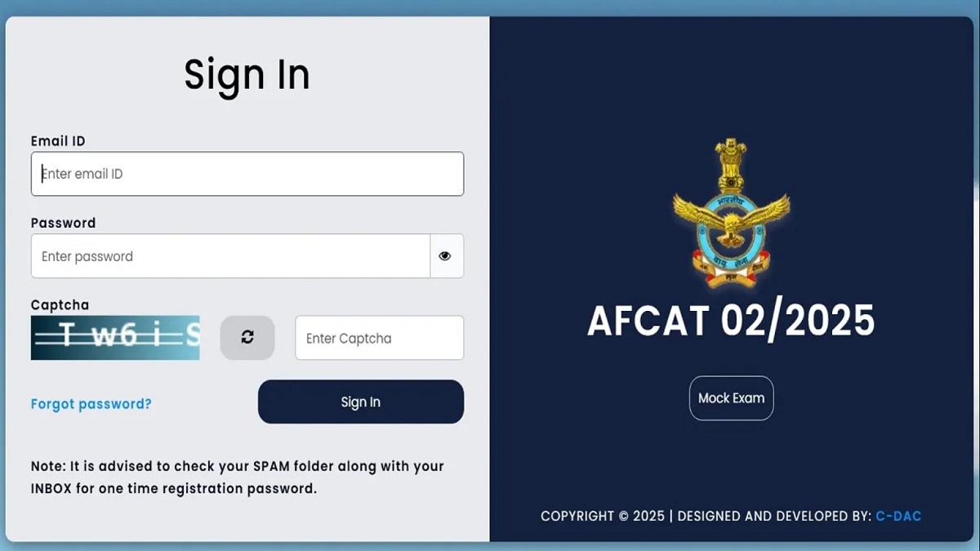This screenshot has height=551, width=980.
Task: Click the Indian Air Force emblem
Action: (731, 214)
